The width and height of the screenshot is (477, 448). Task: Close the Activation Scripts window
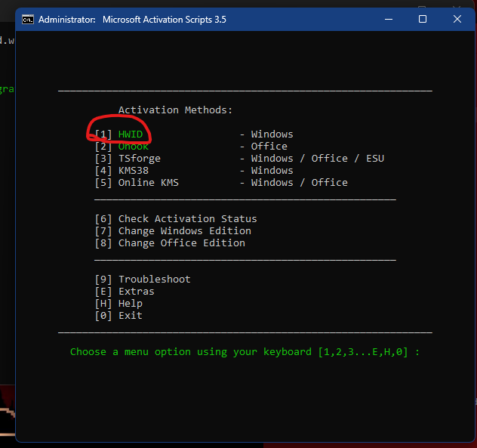(x=457, y=19)
